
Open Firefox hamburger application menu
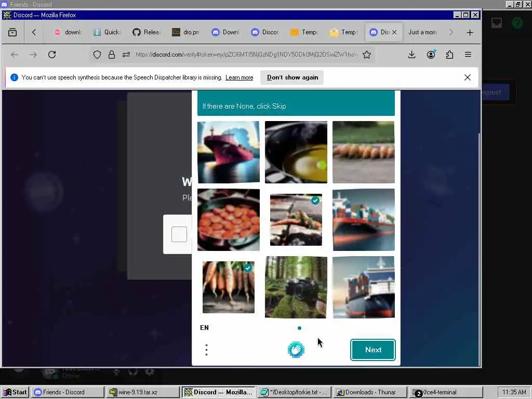click(x=468, y=55)
